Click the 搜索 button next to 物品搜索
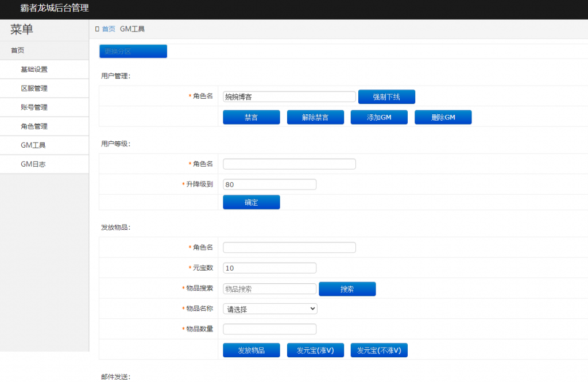Screen dimensions: 588x382 pyautogui.click(x=347, y=288)
